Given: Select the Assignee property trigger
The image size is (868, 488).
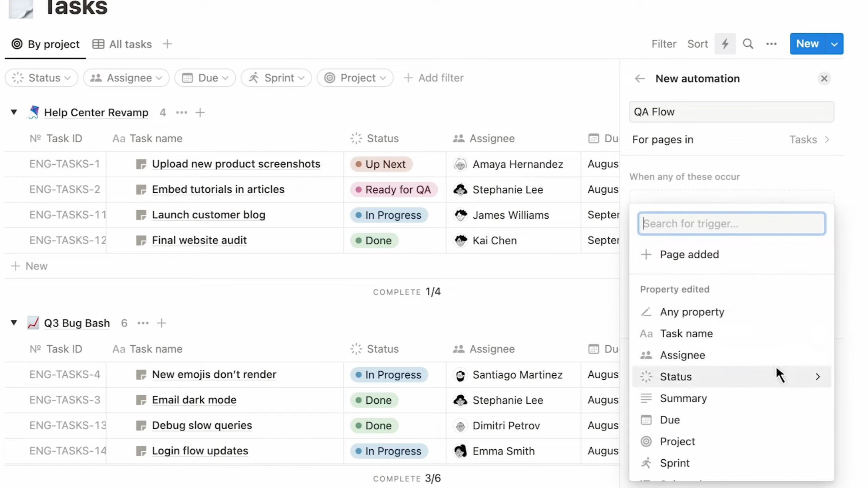Looking at the screenshot, I should coord(683,355).
